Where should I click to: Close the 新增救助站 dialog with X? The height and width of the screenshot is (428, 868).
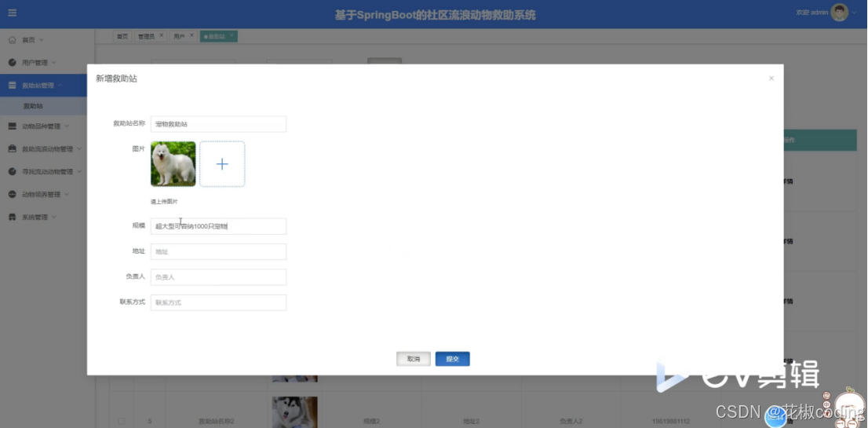[771, 78]
